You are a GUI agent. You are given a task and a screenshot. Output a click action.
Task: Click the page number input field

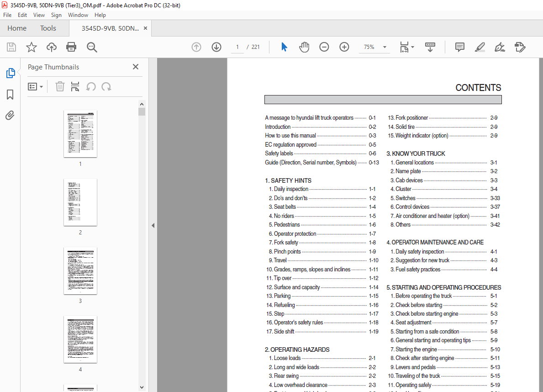tap(237, 47)
